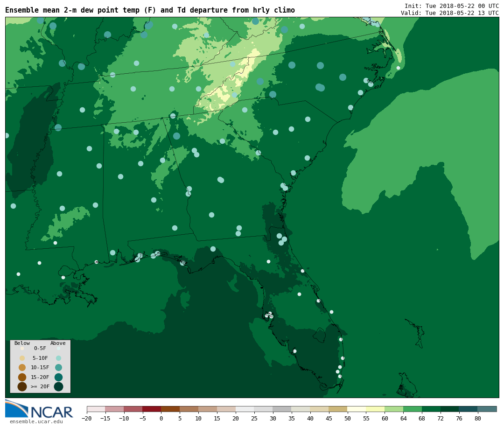Screen dimensions: 504x427
Task: Click the Below >= 20F dark brown circle
Action: point(22,386)
